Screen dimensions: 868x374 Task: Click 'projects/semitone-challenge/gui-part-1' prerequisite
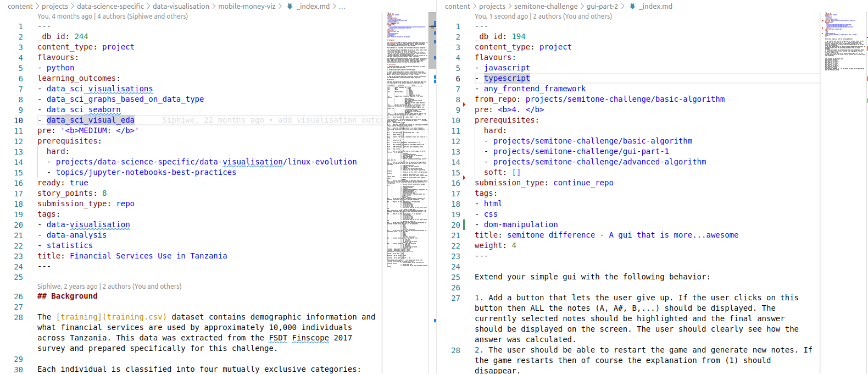tap(581, 151)
